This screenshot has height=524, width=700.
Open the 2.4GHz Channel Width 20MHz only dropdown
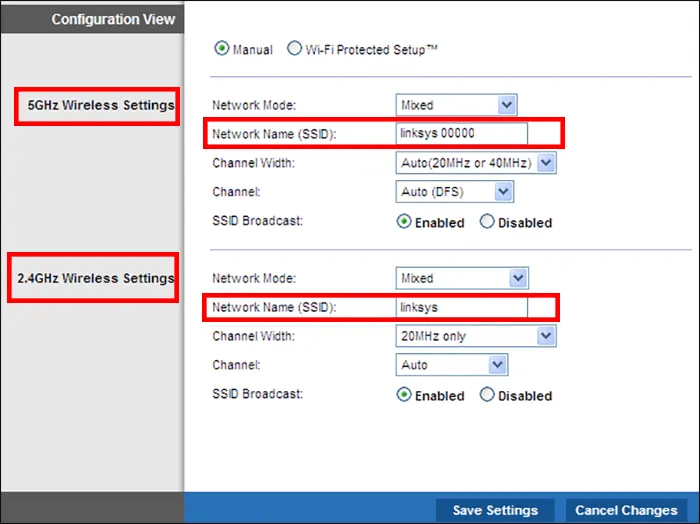pos(476,336)
